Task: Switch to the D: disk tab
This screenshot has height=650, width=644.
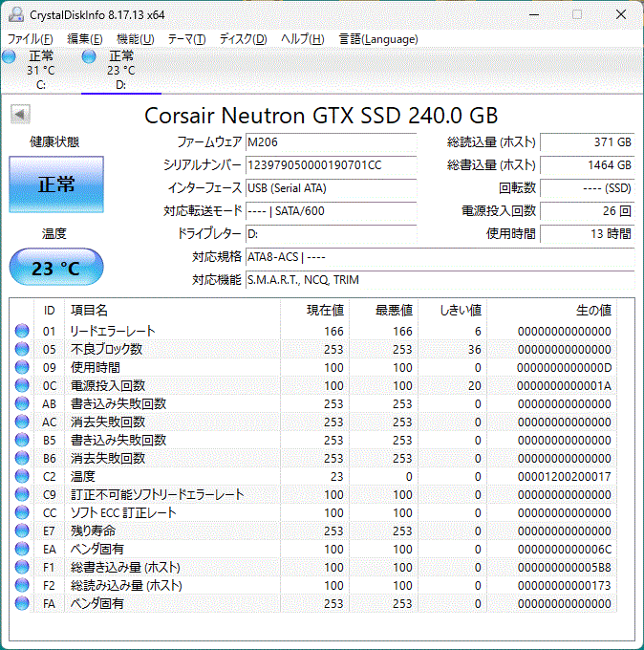Action: tap(120, 71)
